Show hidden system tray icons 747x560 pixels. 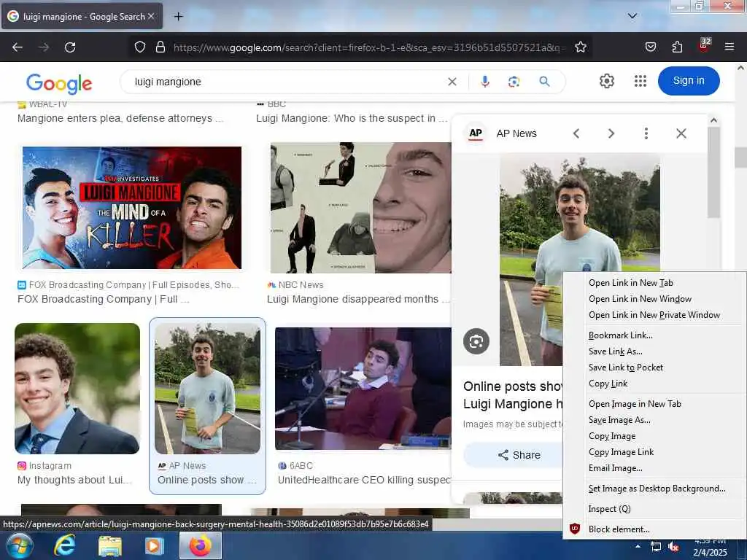pyautogui.click(x=638, y=546)
